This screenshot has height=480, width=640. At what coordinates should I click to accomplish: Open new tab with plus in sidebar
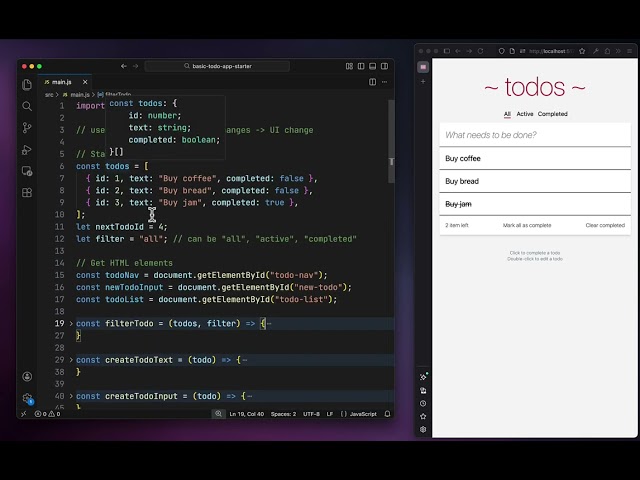(423, 82)
